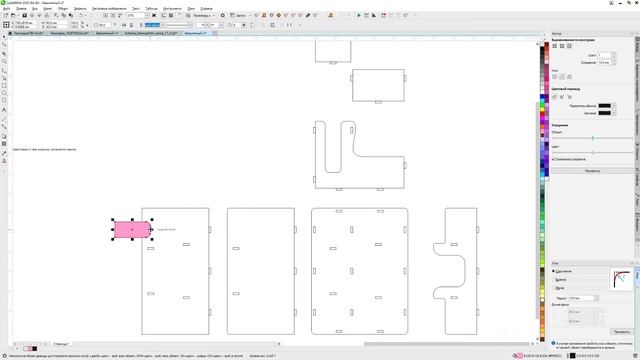
Task: Click the fill color indicator in status bar
Action: [520, 356]
